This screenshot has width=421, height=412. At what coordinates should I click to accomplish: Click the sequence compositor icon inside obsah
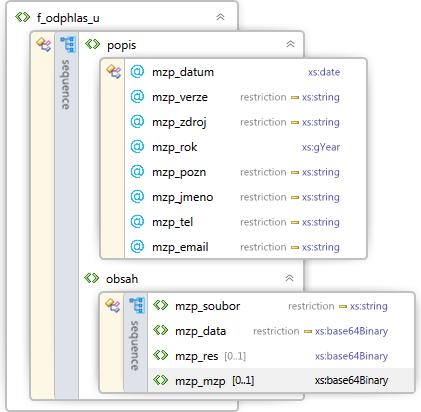point(137,305)
